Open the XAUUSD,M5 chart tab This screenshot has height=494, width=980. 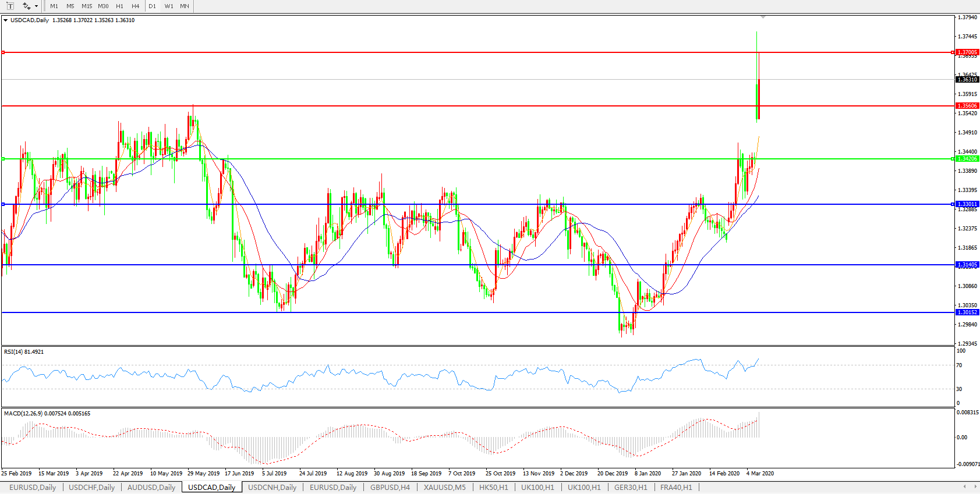pos(444,488)
